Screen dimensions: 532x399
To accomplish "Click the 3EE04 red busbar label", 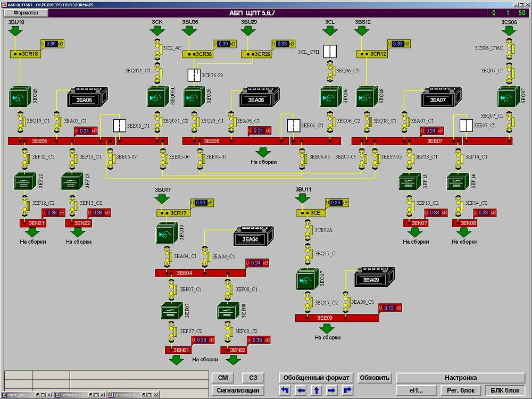I will point(184,273).
